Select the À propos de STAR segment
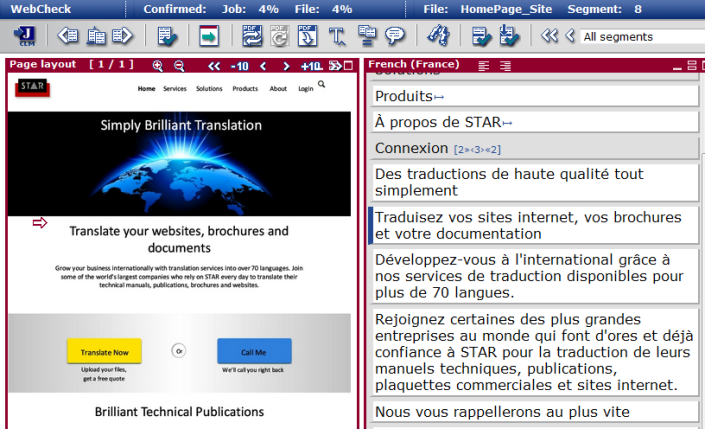The width and height of the screenshot is (705, 429). coord(535,122)
